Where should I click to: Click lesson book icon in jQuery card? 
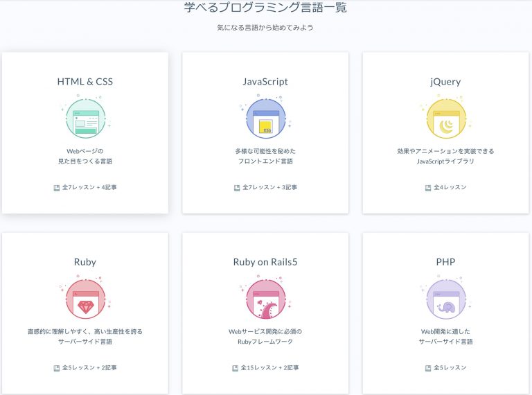pyautogui.click(x=427, y=187)
